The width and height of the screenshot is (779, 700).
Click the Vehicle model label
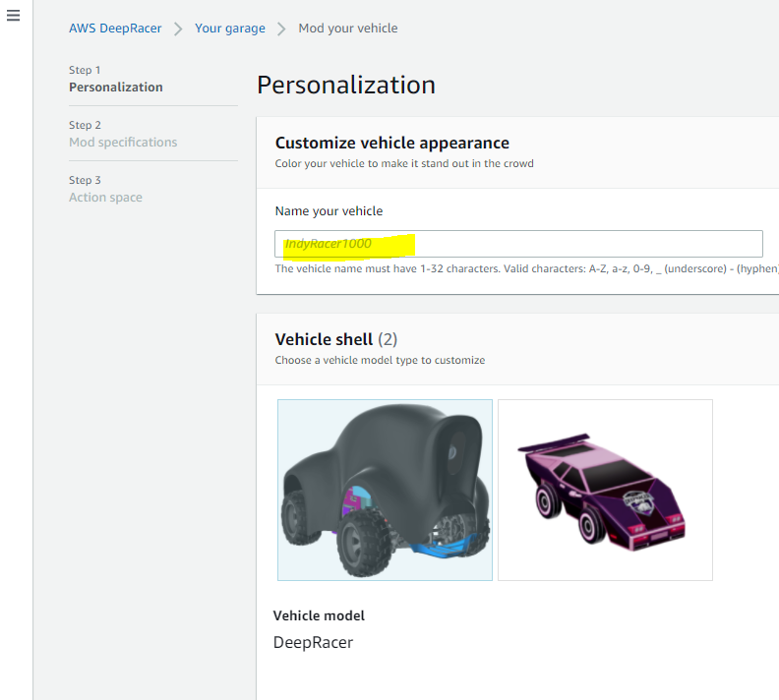tap(319, 615)
